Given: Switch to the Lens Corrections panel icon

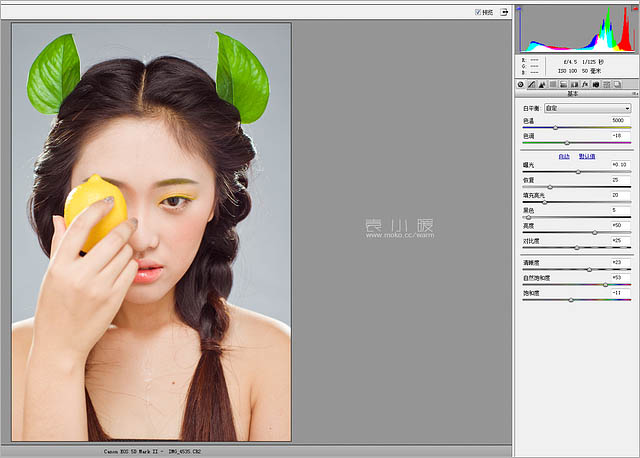Looking at the screenshot, I should (575, 84).
